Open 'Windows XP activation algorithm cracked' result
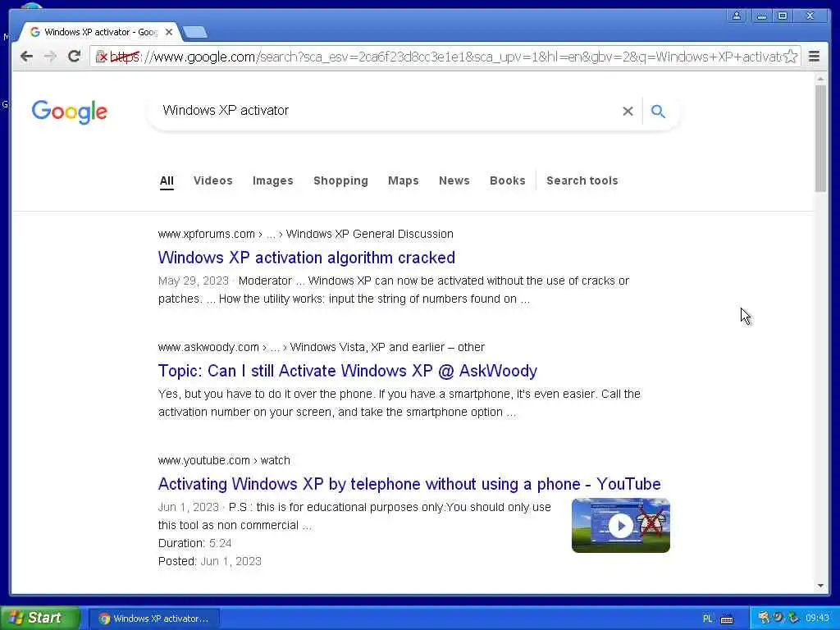The height and width of the screenshot is (630, 840). click(x=307, y=258)
